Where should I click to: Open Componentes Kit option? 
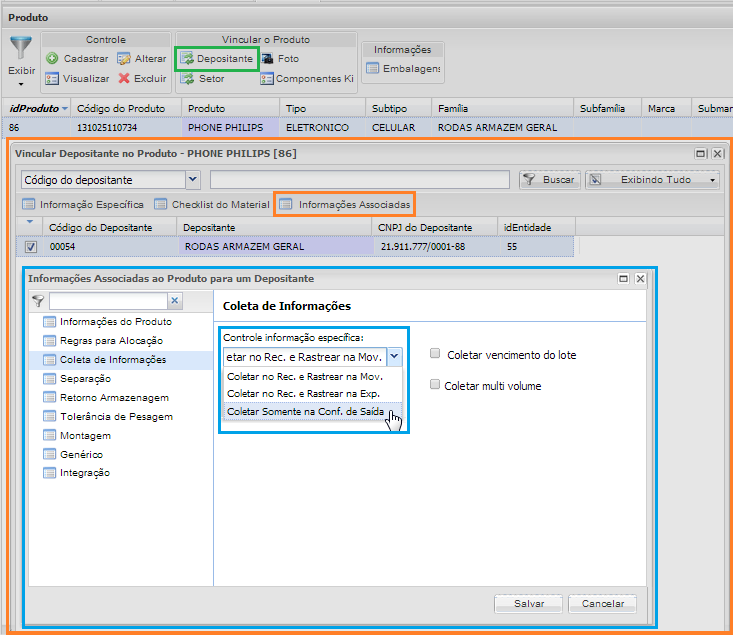coord(308,79)
